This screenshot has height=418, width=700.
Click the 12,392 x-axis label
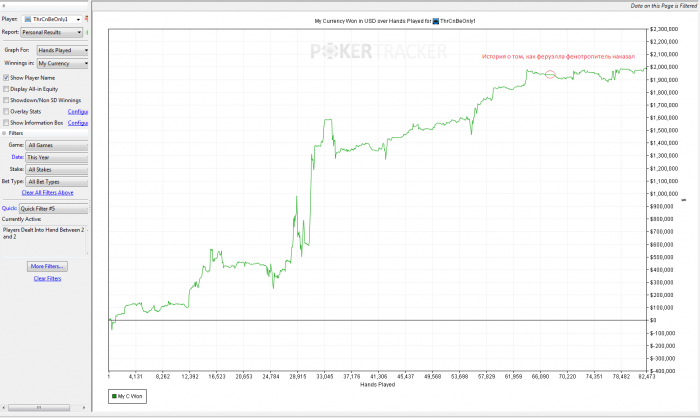pos(190,377)
